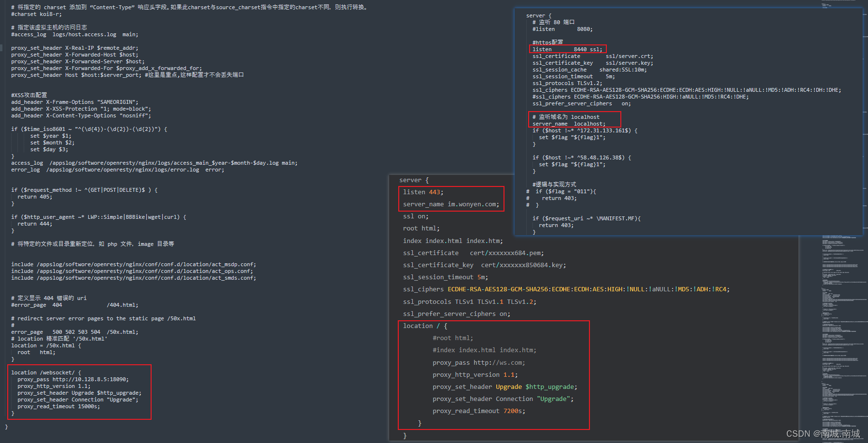This screenshot has height=443, width=868.
Task: Select '#access_log logs/host.access.log main;' line
Action: click(x=74, y=34)
